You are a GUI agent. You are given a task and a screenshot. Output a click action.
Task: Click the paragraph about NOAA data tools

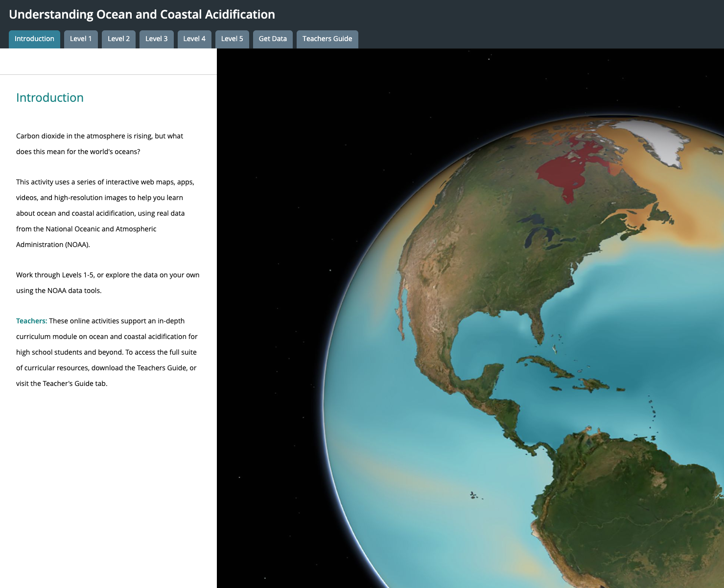[x=108, y=282]
